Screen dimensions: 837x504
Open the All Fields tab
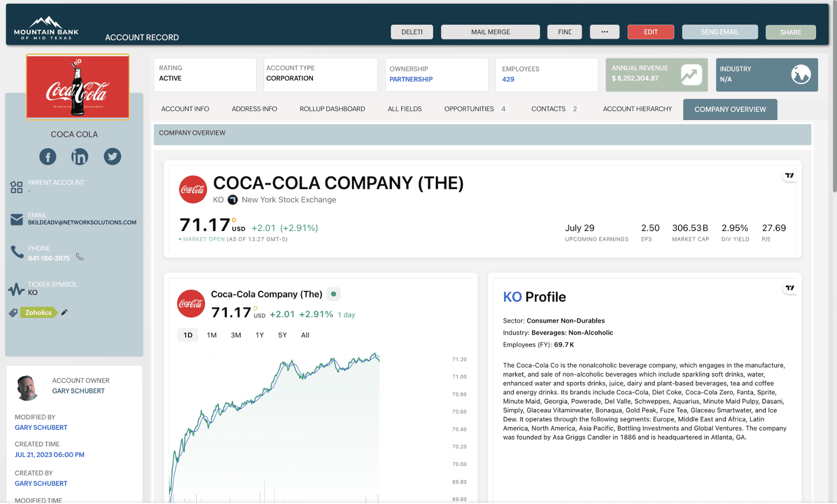point(404,109)
